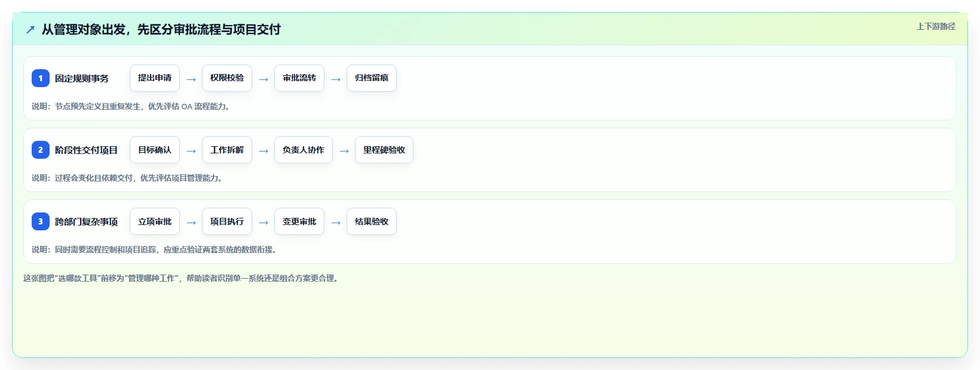The width and height of the screenshot is (980, 370).
Task: Click the 权限校验 step
Action: click(227, 78)
